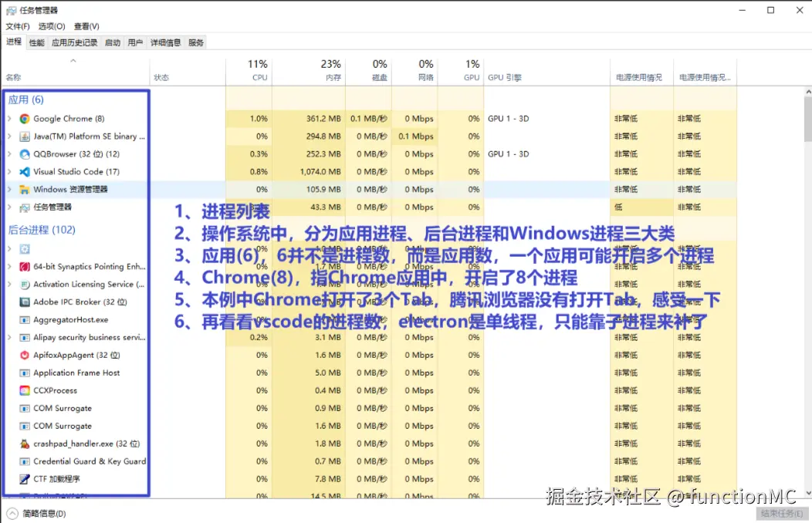The image size is (812, 523).
Task: Sort by the CPU column header
Action: pos(249,71)
